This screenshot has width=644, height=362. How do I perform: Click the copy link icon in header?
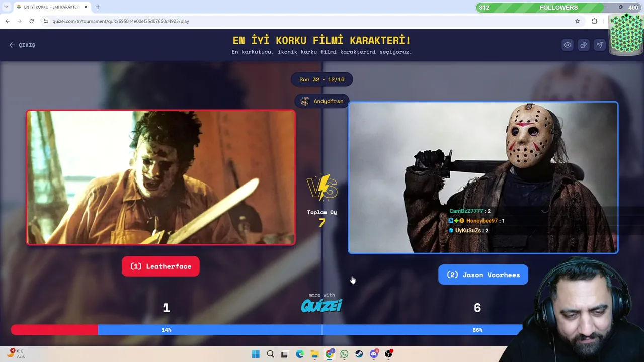[584, 45]
